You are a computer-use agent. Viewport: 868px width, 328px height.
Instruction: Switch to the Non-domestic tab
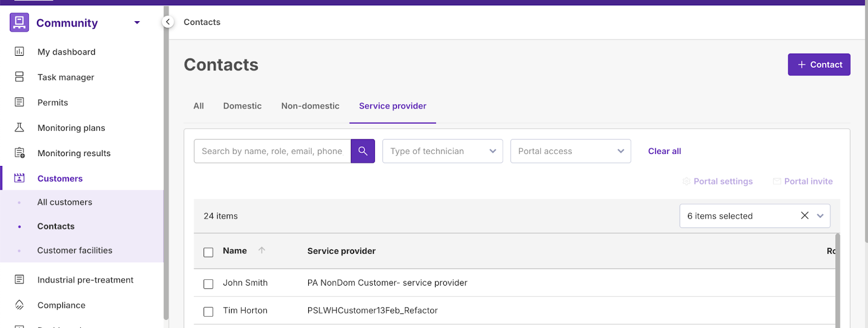pyautogui.click(x=310, y=106)
